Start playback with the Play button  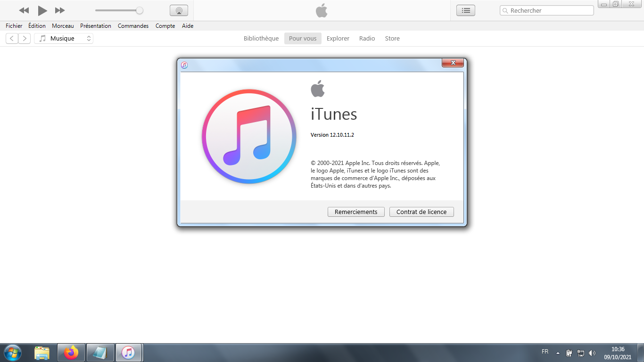click(42, 10)
